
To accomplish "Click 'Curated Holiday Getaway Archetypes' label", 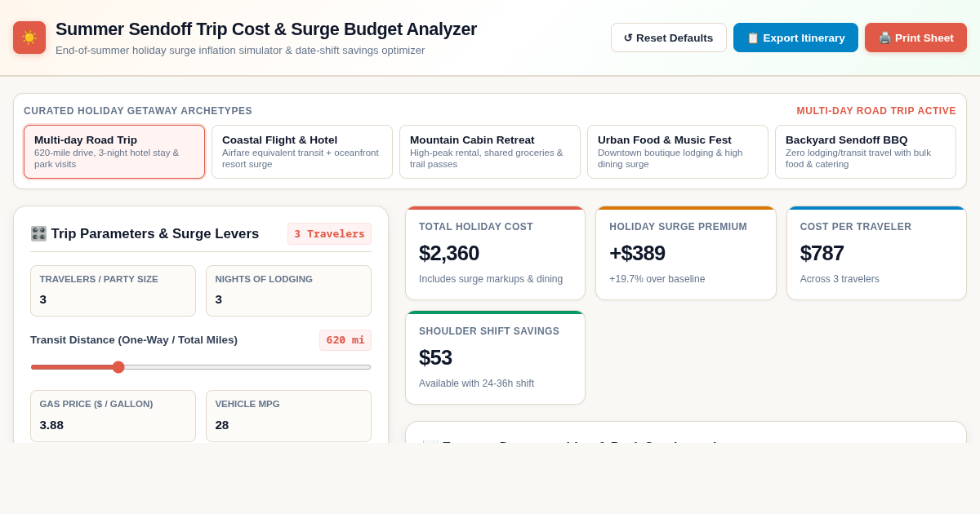I will [x=138, y=111].
